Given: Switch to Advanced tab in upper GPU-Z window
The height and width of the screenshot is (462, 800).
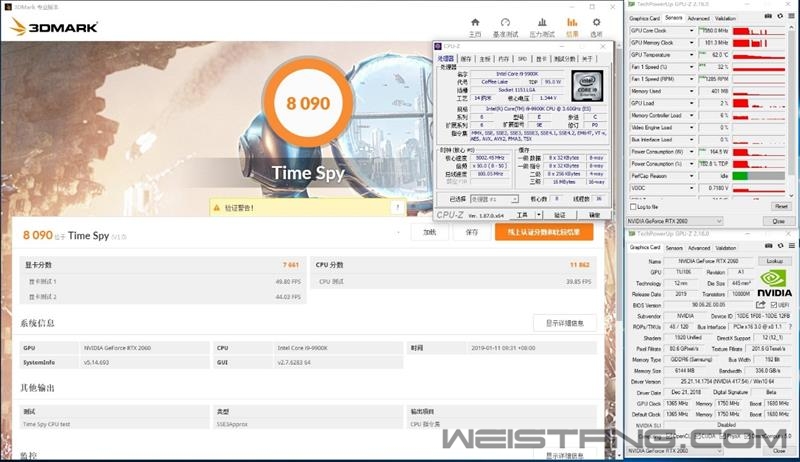Looking at the screenshot, I should click(698, 18).
